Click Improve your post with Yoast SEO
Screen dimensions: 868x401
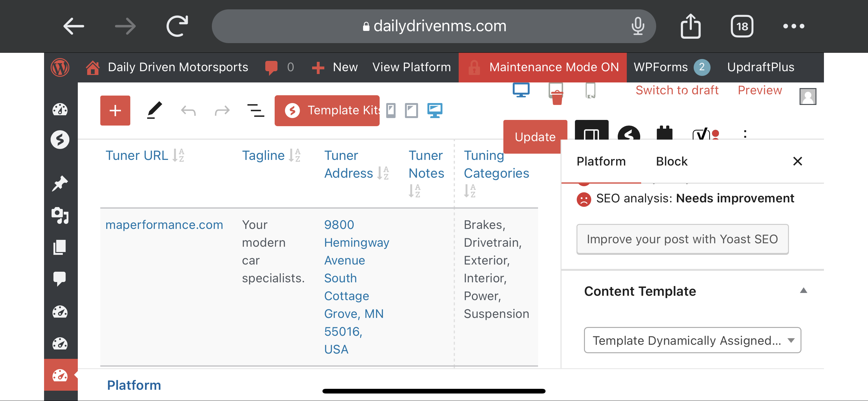pyautogui.click(x=682, y=239)
